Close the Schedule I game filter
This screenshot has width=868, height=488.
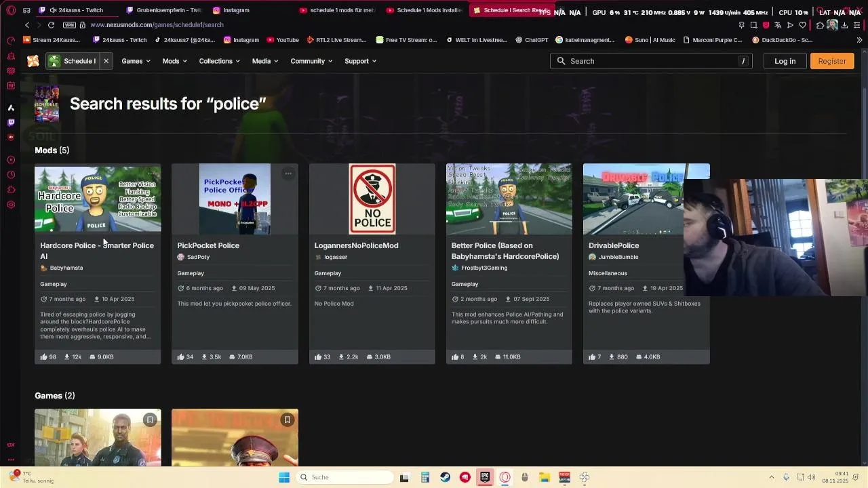[106, 61]
